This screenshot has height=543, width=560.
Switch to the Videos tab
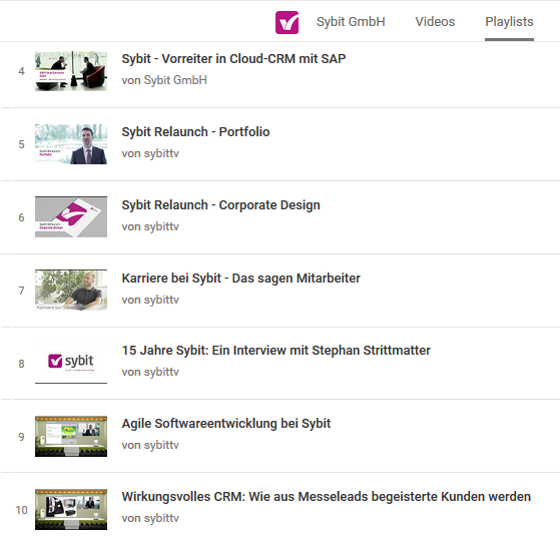(435, 22)
